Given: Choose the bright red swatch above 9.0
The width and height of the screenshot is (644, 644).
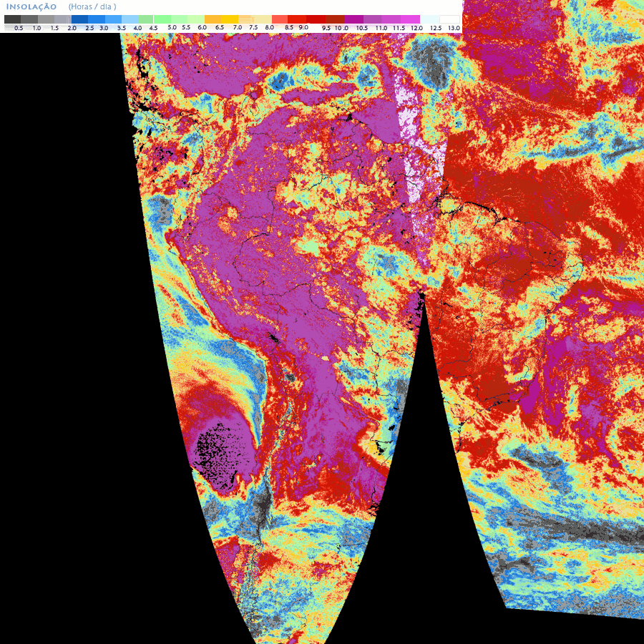Looking at the screenshot, I should pyautogui.click(x=297, y=19).
